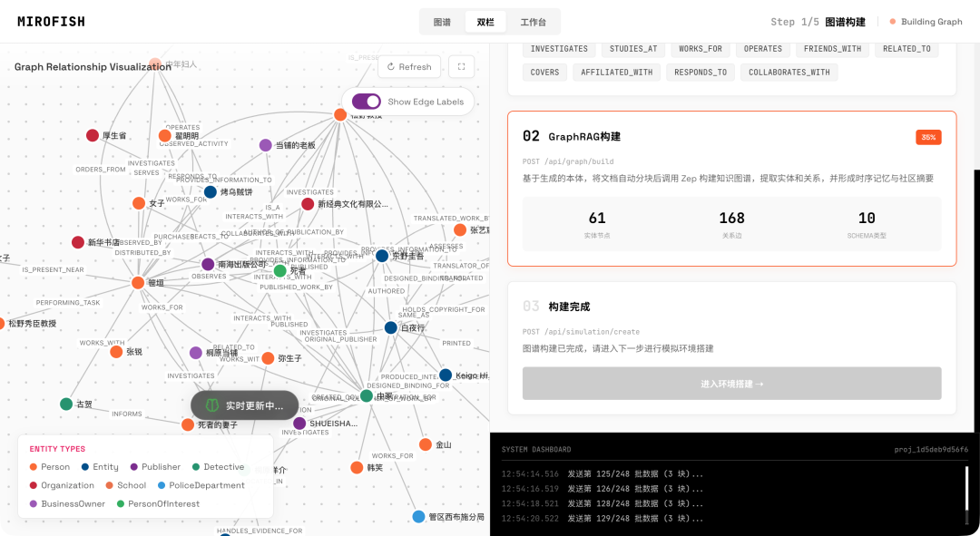Viewport: 980px width, 536px height.
Task: Click the PersonOfInterest legend entry
Action: [x=158, y=503]
